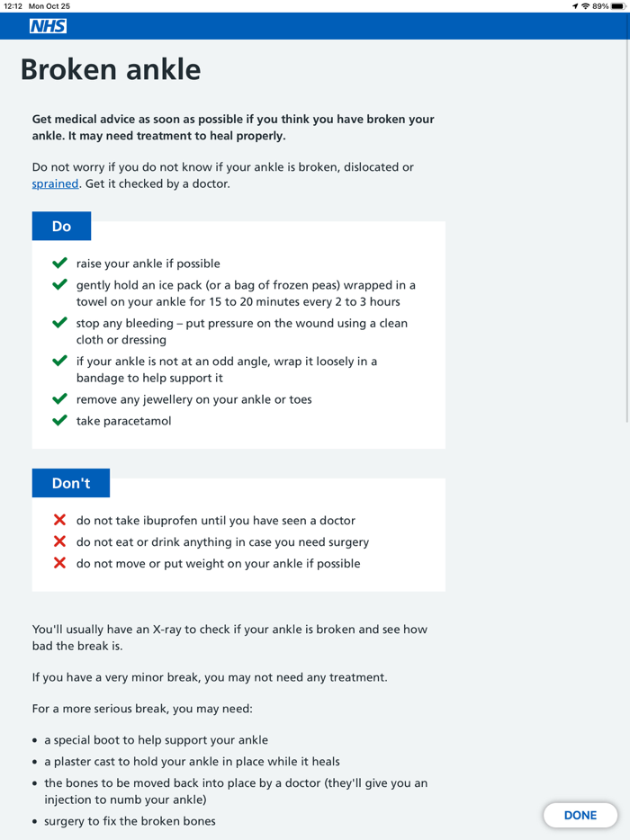Click the checkmark next to stop any bleeding
The height and width of the screenshot is (840, 630).
point(58,323)
